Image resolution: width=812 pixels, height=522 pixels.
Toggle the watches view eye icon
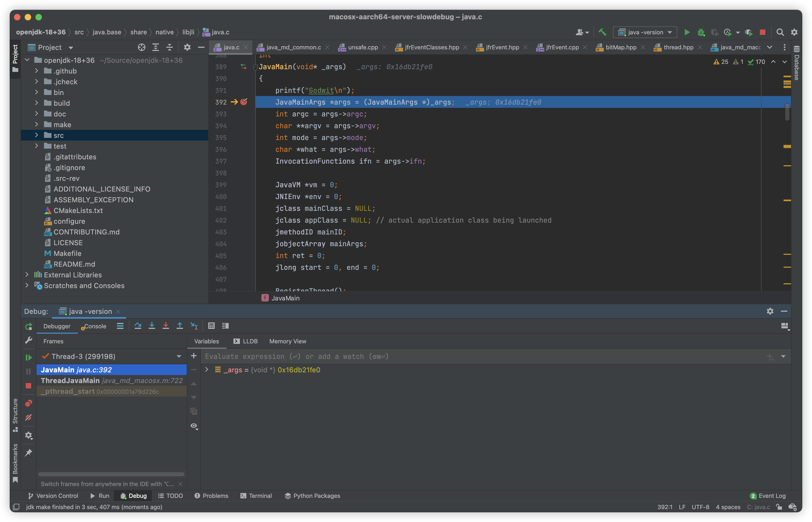(194, 426)
